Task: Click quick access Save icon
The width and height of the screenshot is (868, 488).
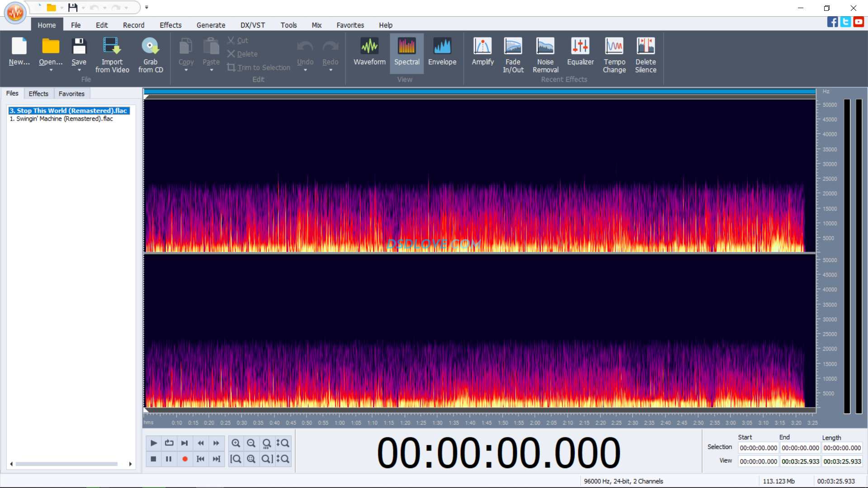Action: (x=72, y=8)
